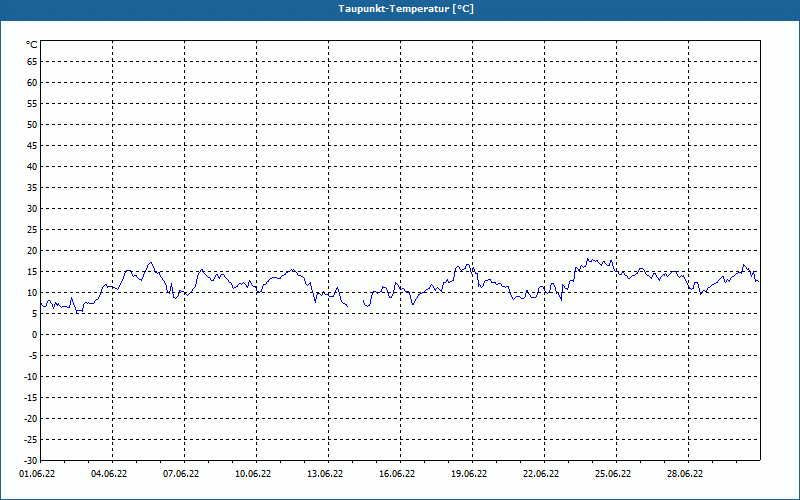Image resolution: width=800 pixels, height=500 pixels.
Task: Click the 22.06.22 date label
Action: click(x=541, y=474)
